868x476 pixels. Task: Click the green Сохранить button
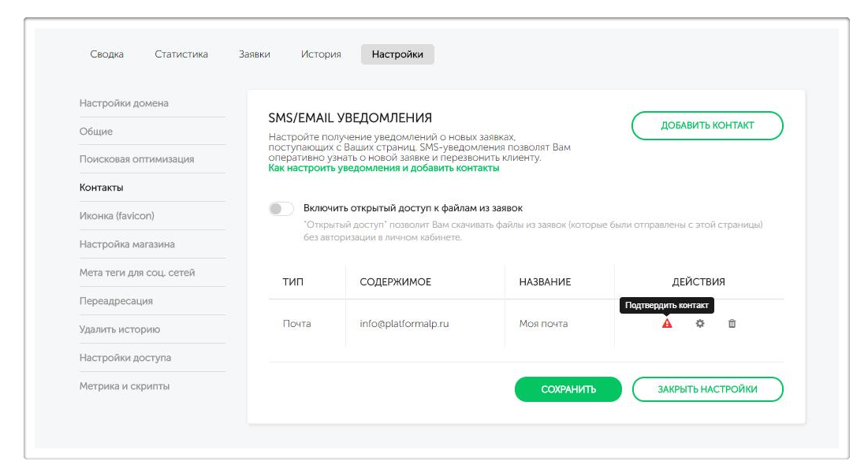click(568, 389)
